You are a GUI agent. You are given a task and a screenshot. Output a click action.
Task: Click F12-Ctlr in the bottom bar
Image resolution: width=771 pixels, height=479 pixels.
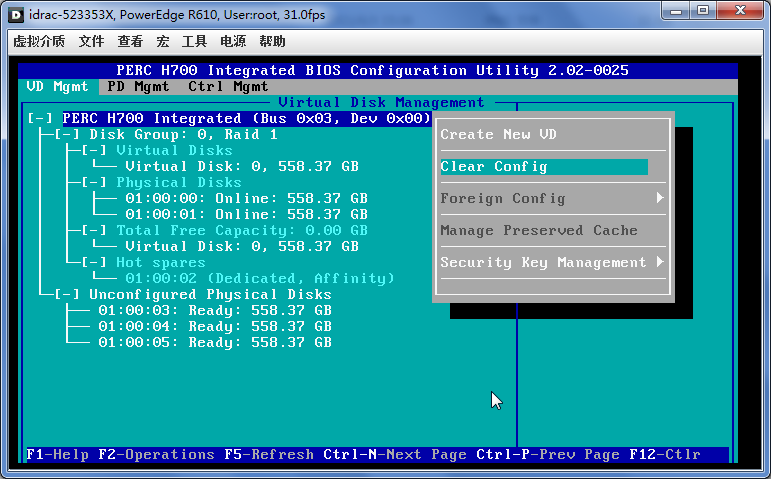pos(665,454)
